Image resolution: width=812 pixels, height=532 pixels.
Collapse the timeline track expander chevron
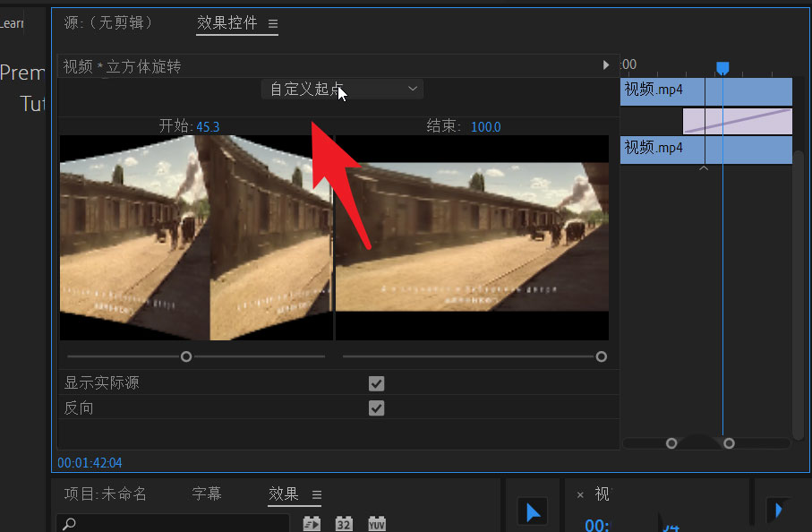[704, 167]
